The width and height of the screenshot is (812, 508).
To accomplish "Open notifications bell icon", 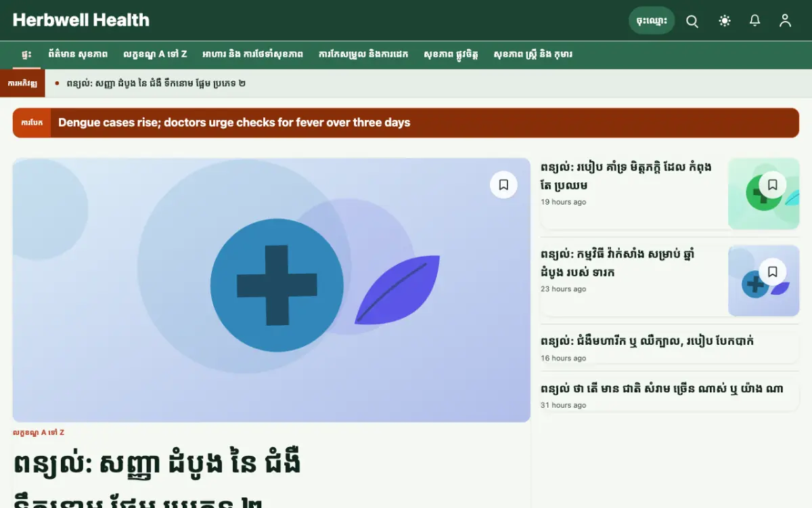I will point(755,21).
